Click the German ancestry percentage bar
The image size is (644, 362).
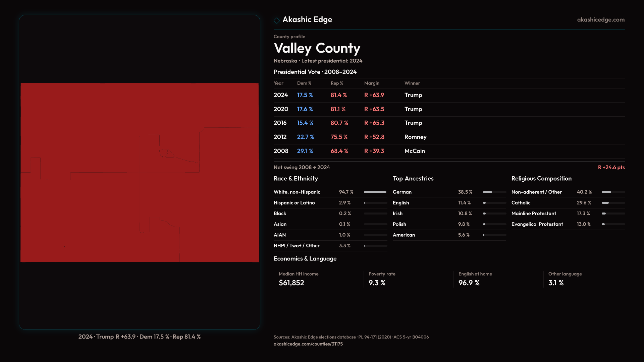tap(494, 192)
